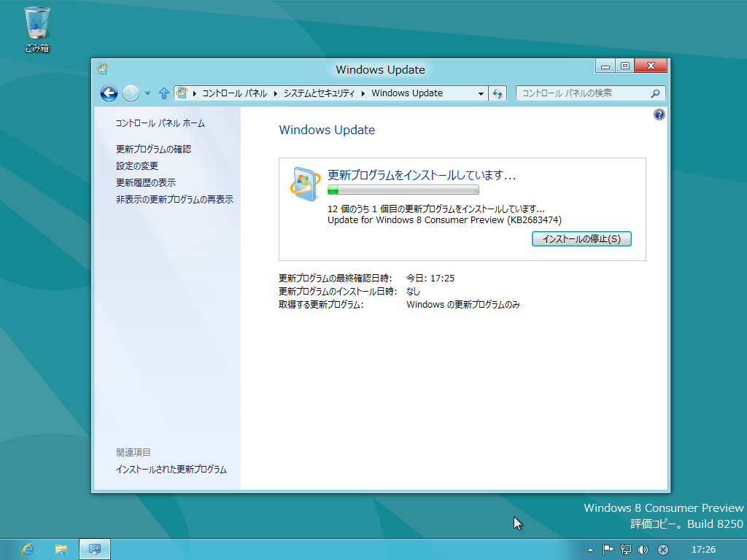Click the taskbar clock showing 17:26

704,550
